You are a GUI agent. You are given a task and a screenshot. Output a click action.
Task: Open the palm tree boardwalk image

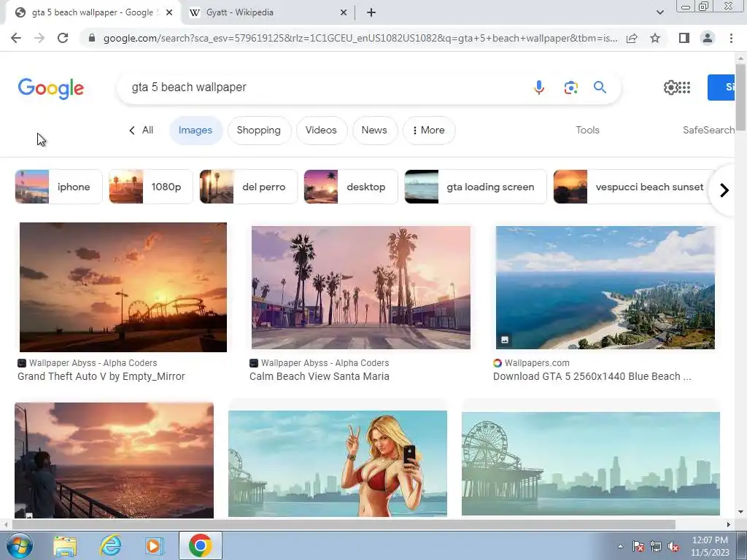tap(360, 287)
